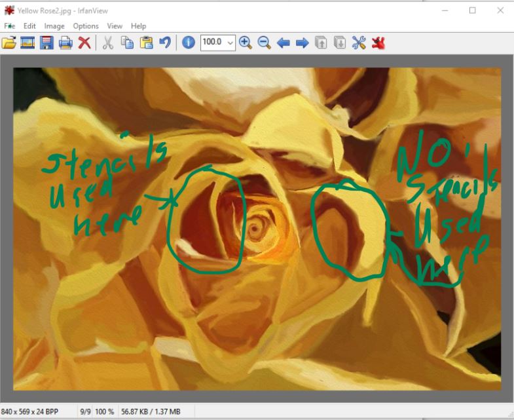Click the red IrfanView About icon
Viewport: 514px width, 420px height.
pos(378,43)
